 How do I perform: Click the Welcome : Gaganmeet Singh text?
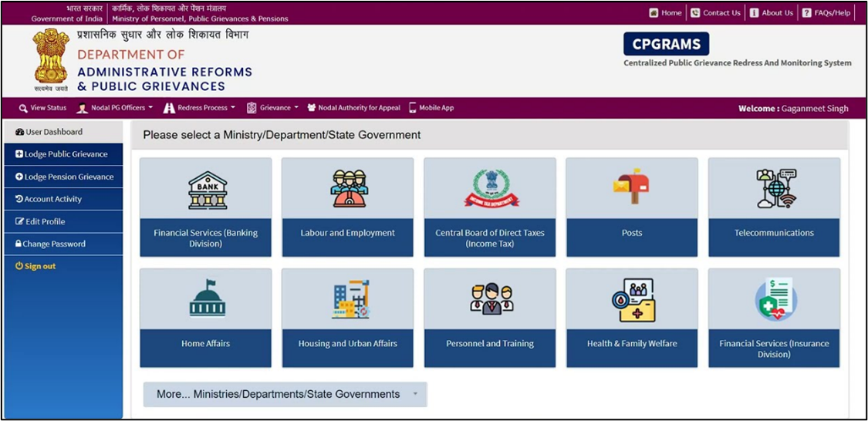click(793, 109)
